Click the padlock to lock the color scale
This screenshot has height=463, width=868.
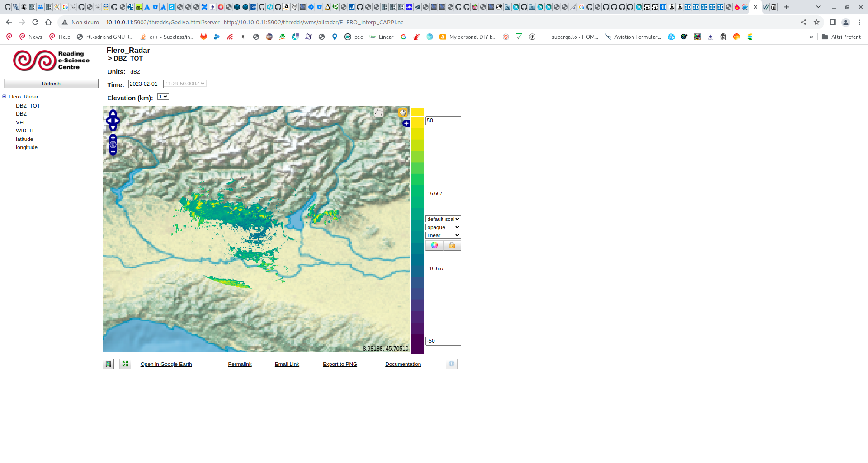pyautogui.click(x=452, y=245)
